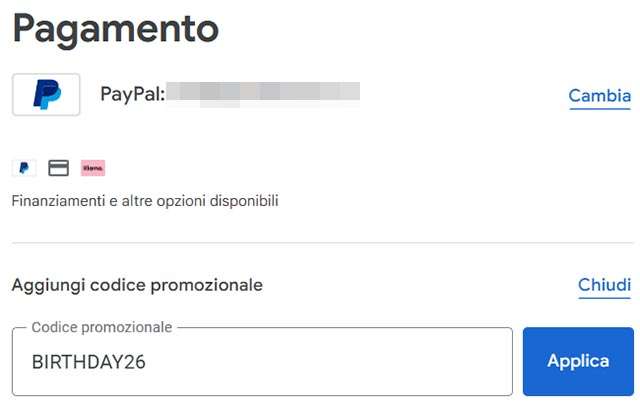Close the promo code section via Chiudi
The height and width of the screenshot is (405, 640).
(x=604, y=285)
